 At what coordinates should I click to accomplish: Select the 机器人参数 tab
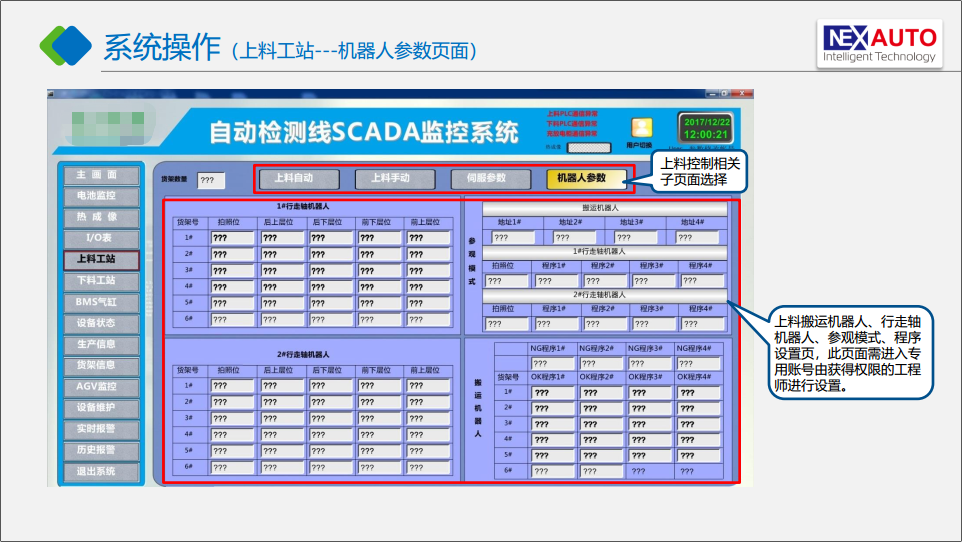pos(587,179)
